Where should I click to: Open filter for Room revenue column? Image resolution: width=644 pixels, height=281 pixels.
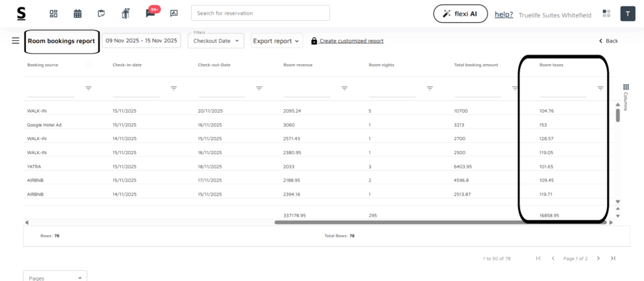click(x=344, y=89)
